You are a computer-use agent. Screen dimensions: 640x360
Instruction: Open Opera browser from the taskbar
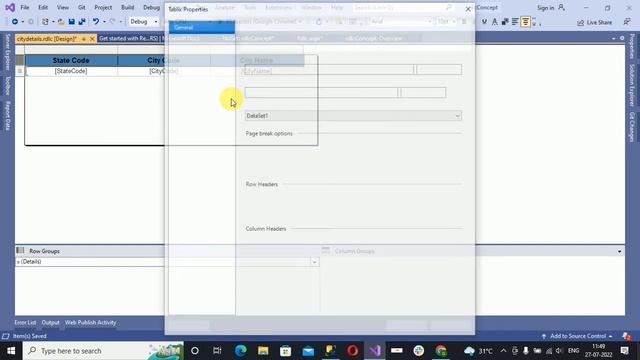(x=353, y=351)
